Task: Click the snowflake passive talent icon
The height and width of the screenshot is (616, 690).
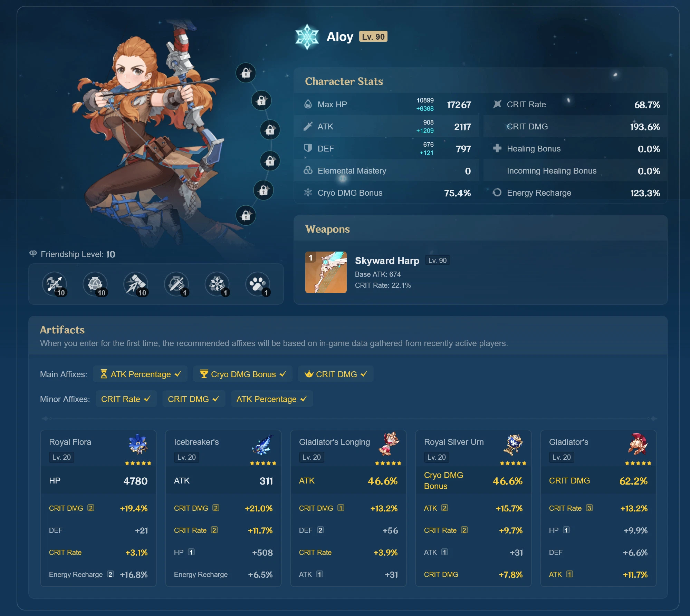Action: [x=217, y=284]
